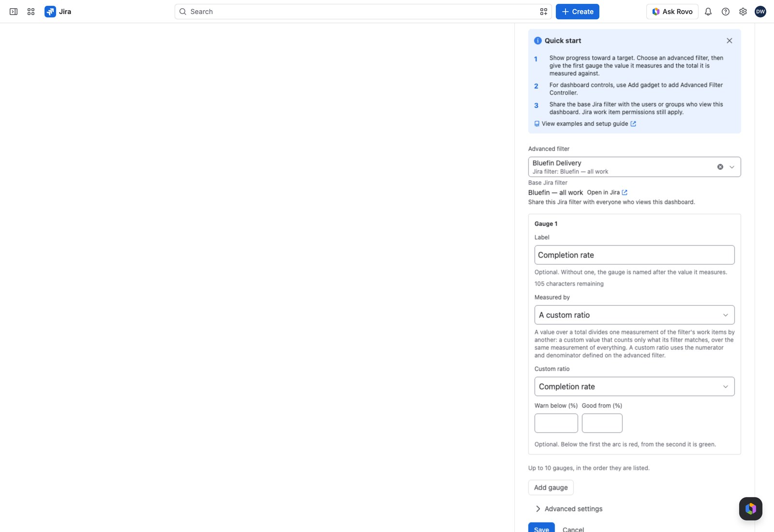The height and width of the screenshot is (532, 774).
Task: Open the Measured by dropdown
Action: pyautogui.click(x=635, y=315)
